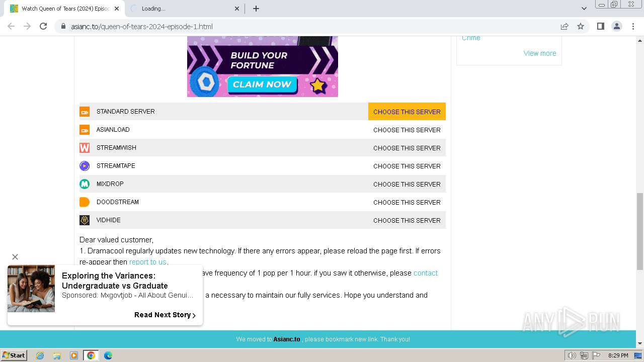Dismiss the sponsored story popup
Image resolution: width=644 pixels, height=362 pixels.
(x=15, y=257)
